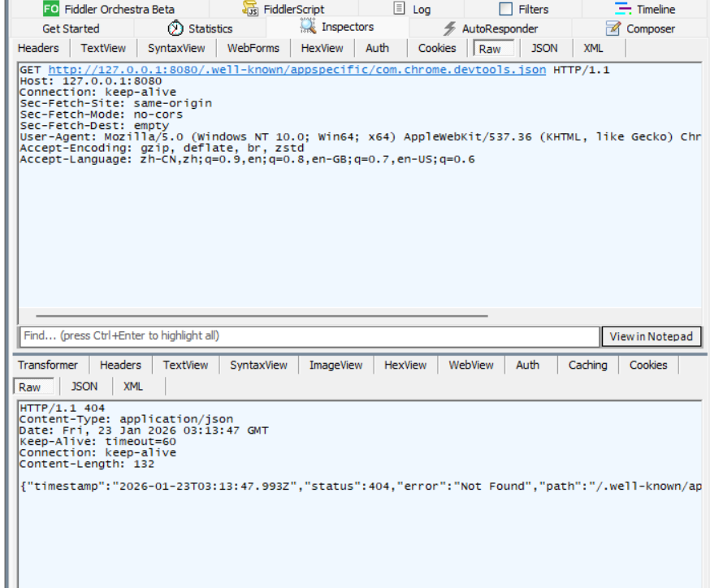
Task: Select the response HexView tab
Action: click(405, 365)
